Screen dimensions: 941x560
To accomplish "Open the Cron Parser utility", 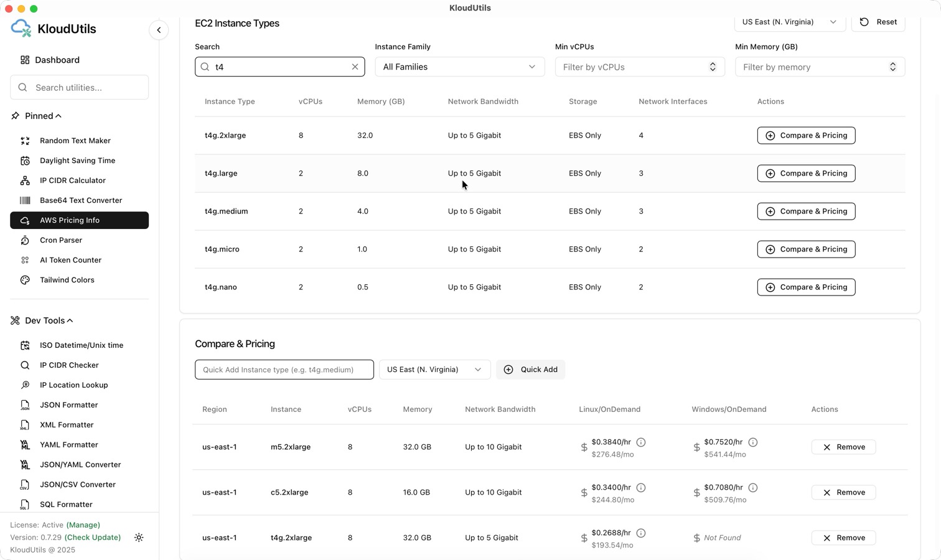I will (x=61, y=240).
